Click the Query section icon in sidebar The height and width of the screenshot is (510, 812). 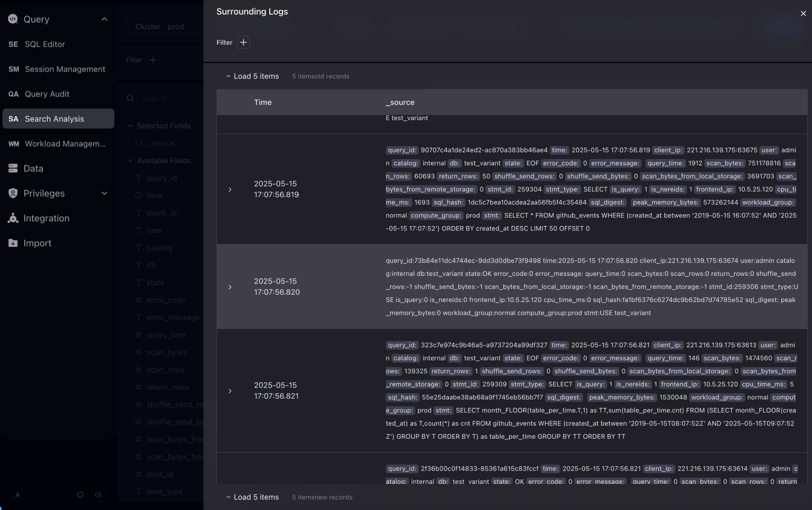(13, 19)
